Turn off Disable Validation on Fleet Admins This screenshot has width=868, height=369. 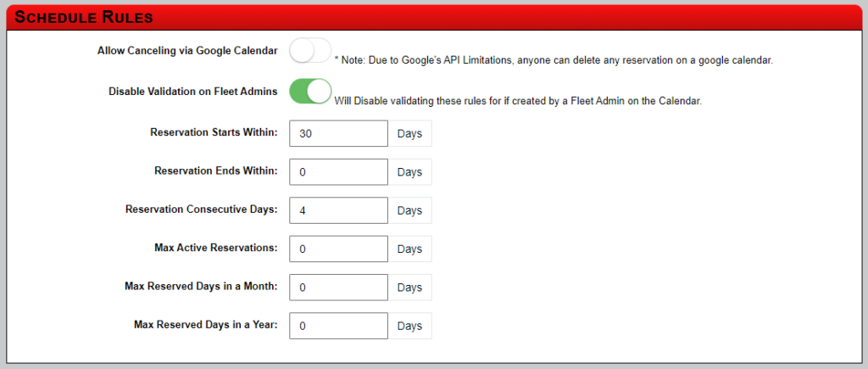coord(310,91)
